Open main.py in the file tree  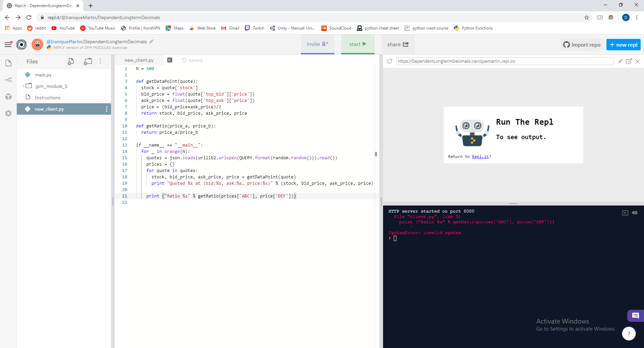tap(43, 75)
